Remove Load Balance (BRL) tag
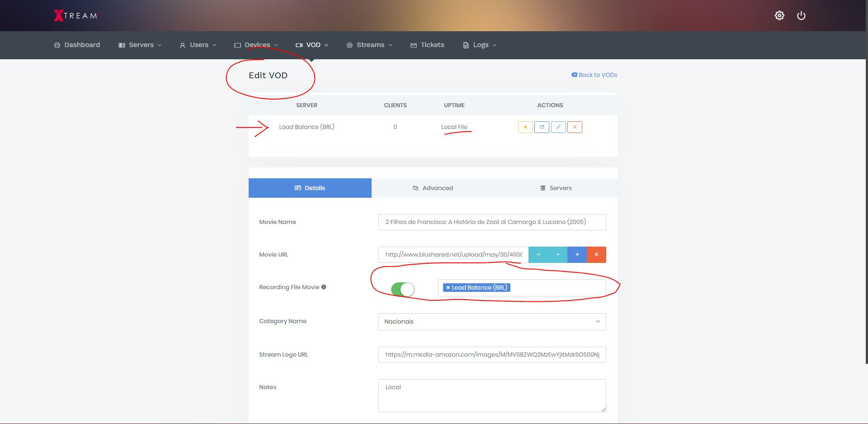 click(x=448, y=288)
